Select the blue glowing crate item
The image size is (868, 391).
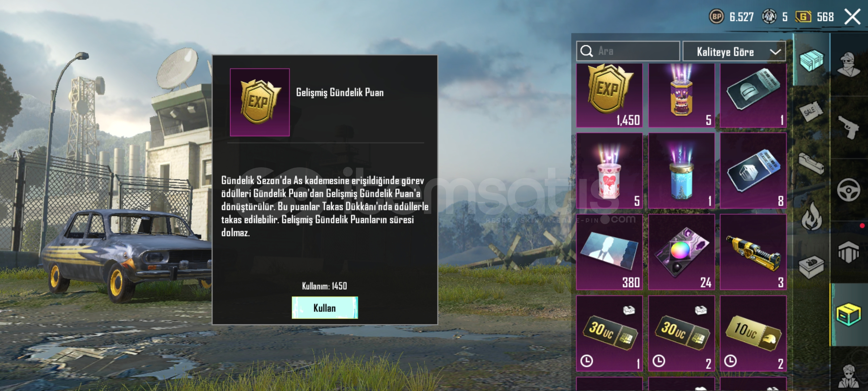pyautogui.click(x=681, y=171)
